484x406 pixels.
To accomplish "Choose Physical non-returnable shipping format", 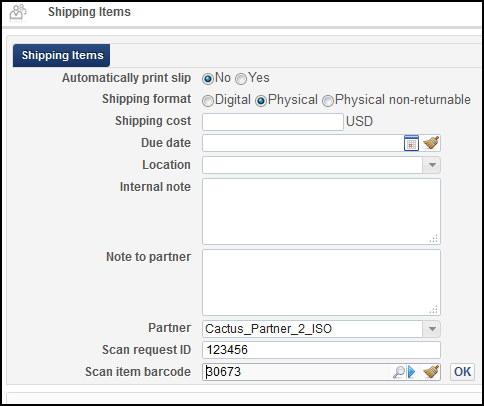I will [328, 101].
